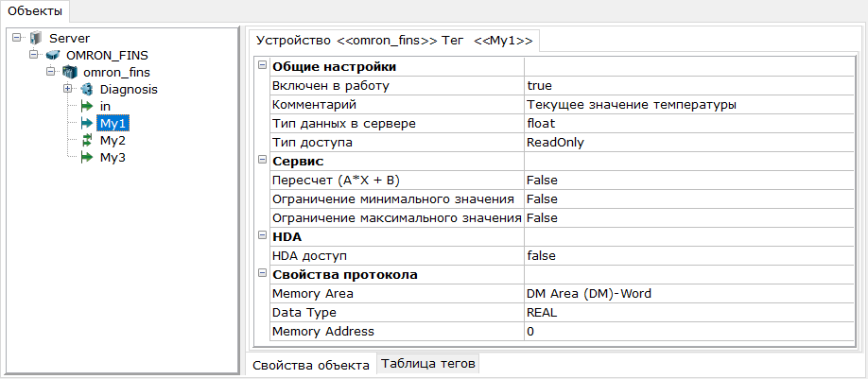
Task: Edit the Комментарий value field
Action: (x=688, y=105)
